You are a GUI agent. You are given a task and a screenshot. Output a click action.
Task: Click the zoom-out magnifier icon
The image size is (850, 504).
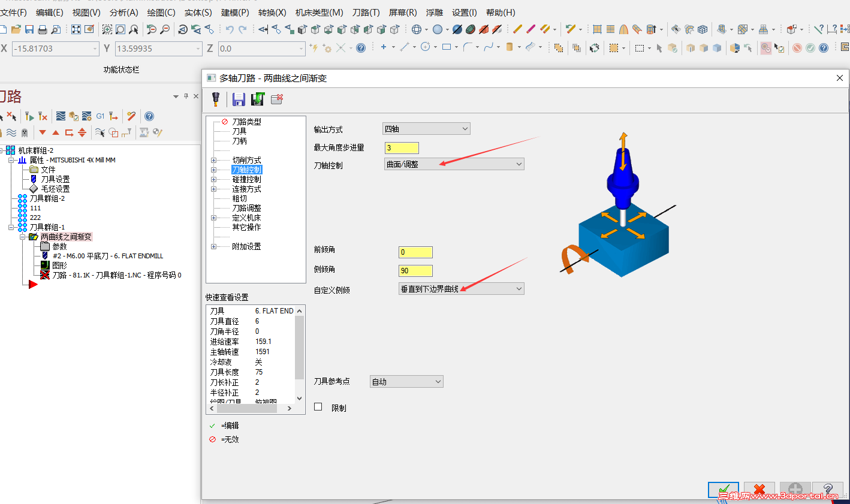(165, 29)
